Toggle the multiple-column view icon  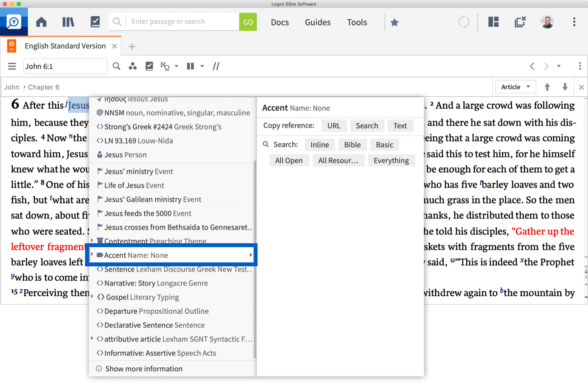(x=191, y=66)
